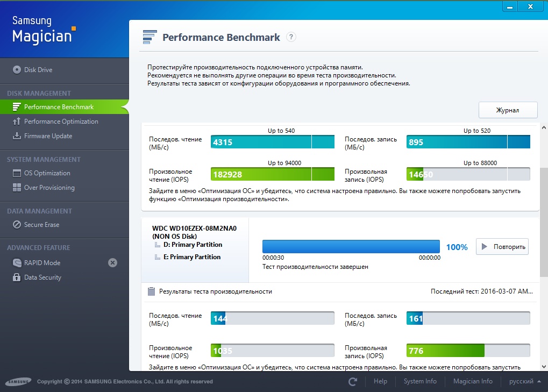Click the RAPID Mode drive icon
Screen dimensions: 548x392
pyautogui.click(x=17, y=263)
